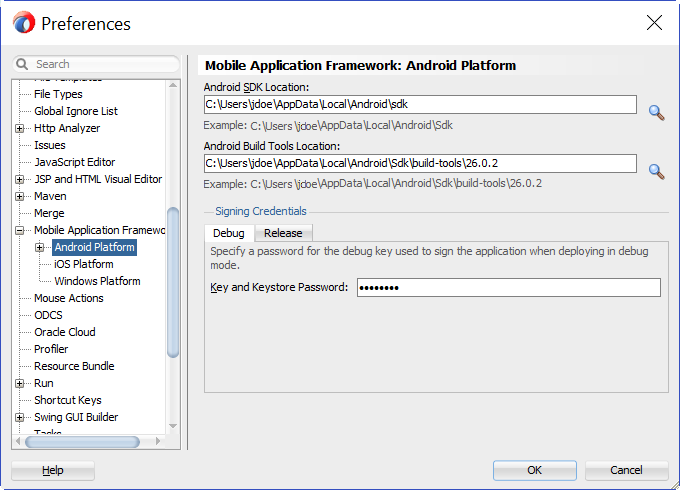Click the Android Build Tools Location field
Viewport: 680px width, 490px height.
[x=420, y=163]
